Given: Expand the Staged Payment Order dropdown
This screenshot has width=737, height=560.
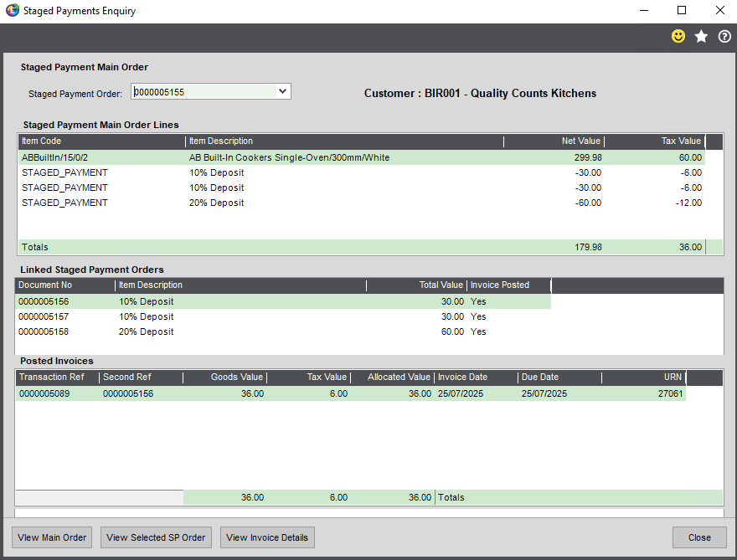Looking at the screenshot, I should [x=282, y=91].
